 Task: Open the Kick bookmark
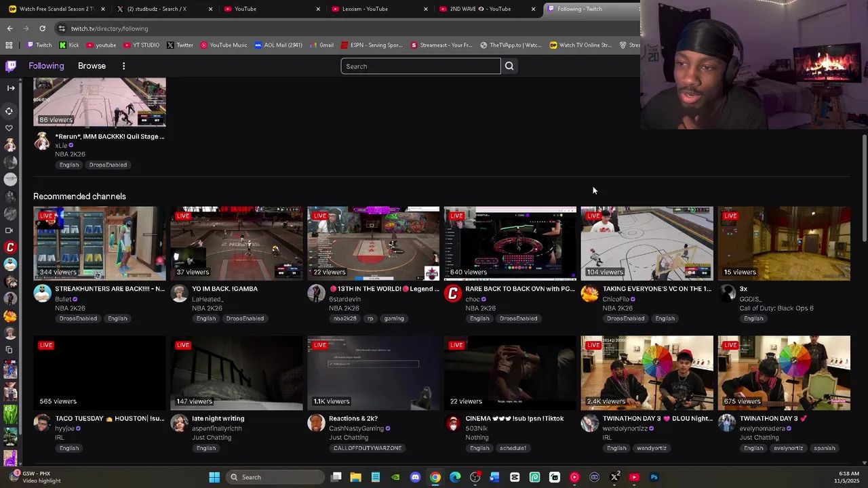pos(69,45)
